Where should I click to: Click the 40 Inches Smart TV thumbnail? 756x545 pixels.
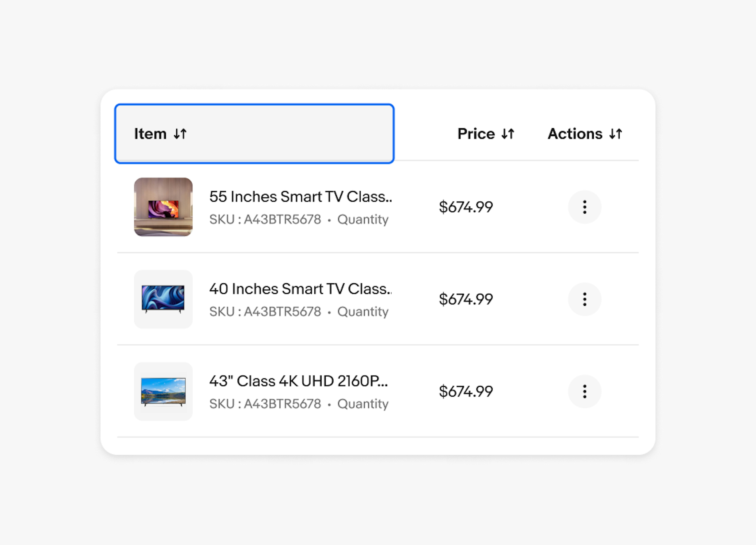163,299
